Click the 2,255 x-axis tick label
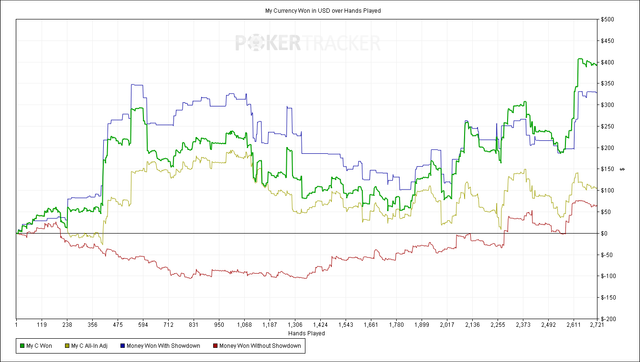This screenshot has width=640, height=362. [x=498, y=325]
